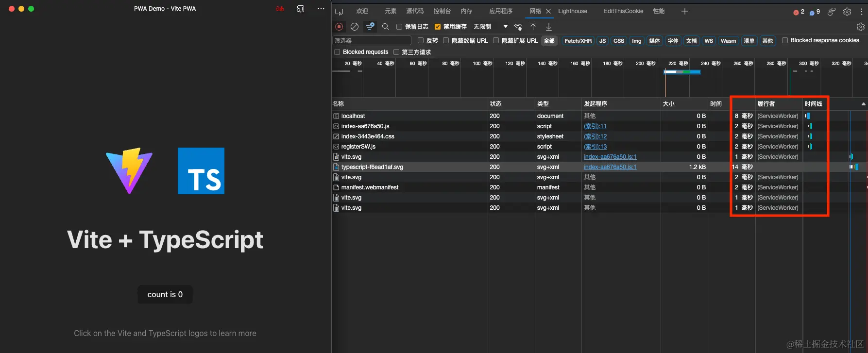Image resolution: width=868 pixels, height=353 pixels.
Task: Switch to the 应用程序 tab
Action: [x=501, y=11]
